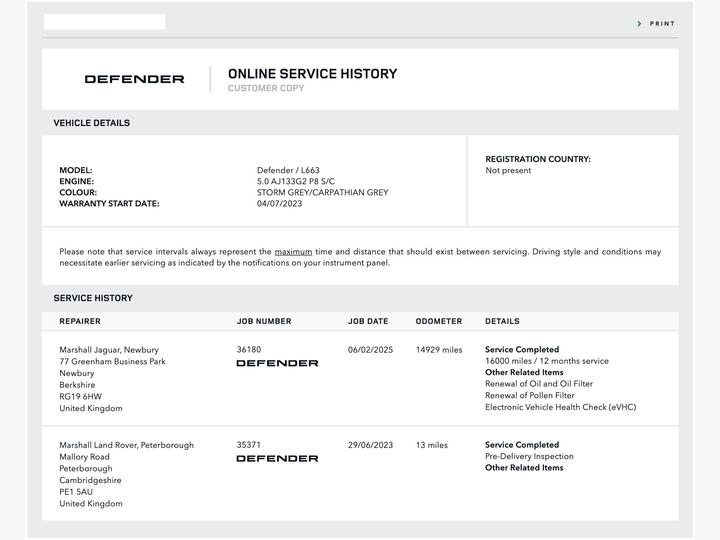This screenshot has height=540, width=720.
Task: Click the JOB DATE column header
Action: [368, 321]
